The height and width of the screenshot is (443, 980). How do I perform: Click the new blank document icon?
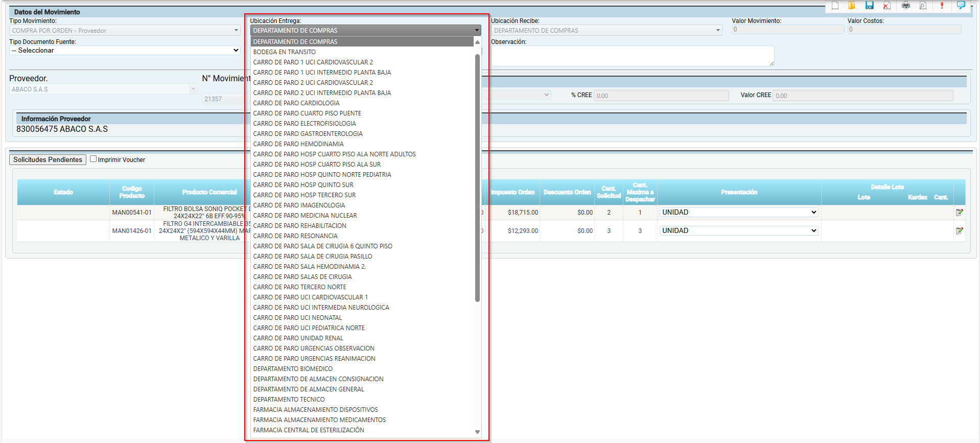click(x=835, y=6)
